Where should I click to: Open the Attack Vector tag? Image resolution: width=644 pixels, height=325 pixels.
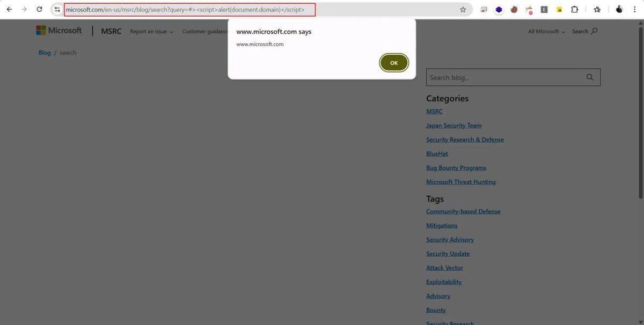tap(444, 268)
